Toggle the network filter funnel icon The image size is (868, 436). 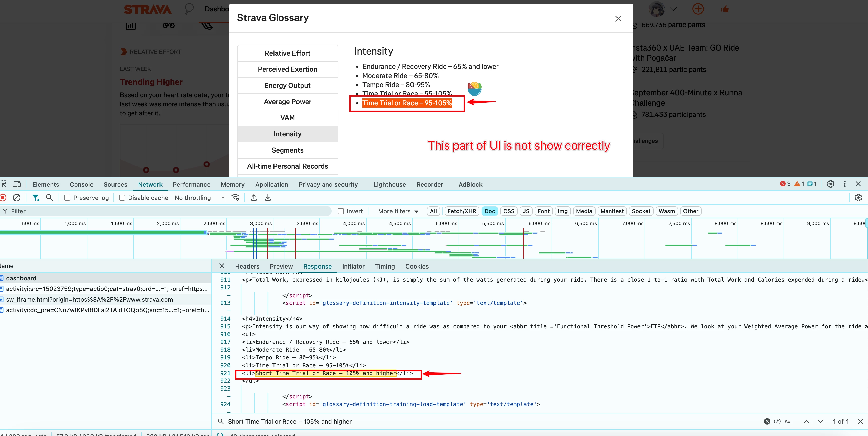tap(35, 198)
